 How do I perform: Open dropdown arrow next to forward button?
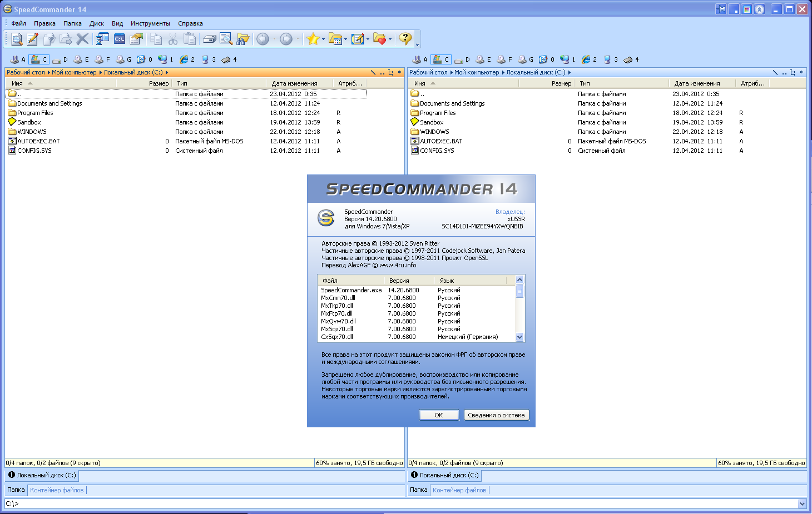point(298,39)
